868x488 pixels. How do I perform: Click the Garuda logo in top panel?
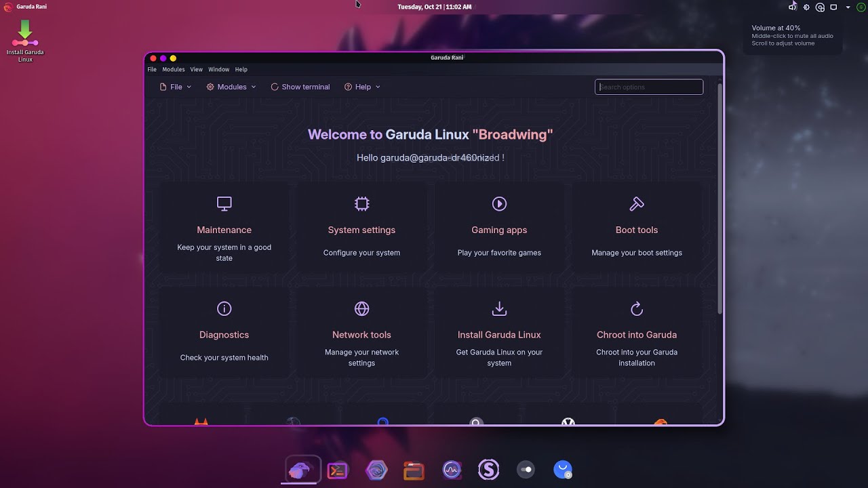[x=7, y=7]
